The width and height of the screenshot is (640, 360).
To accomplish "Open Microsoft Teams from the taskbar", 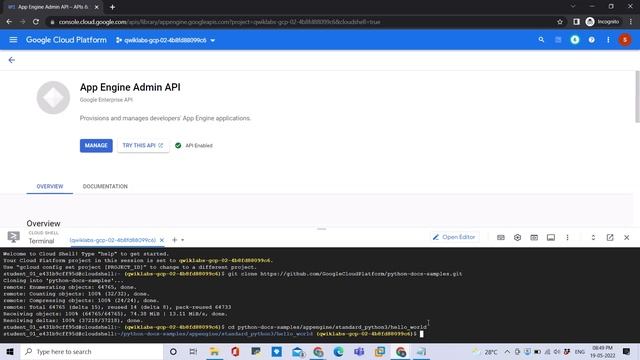I will (359, 351).
